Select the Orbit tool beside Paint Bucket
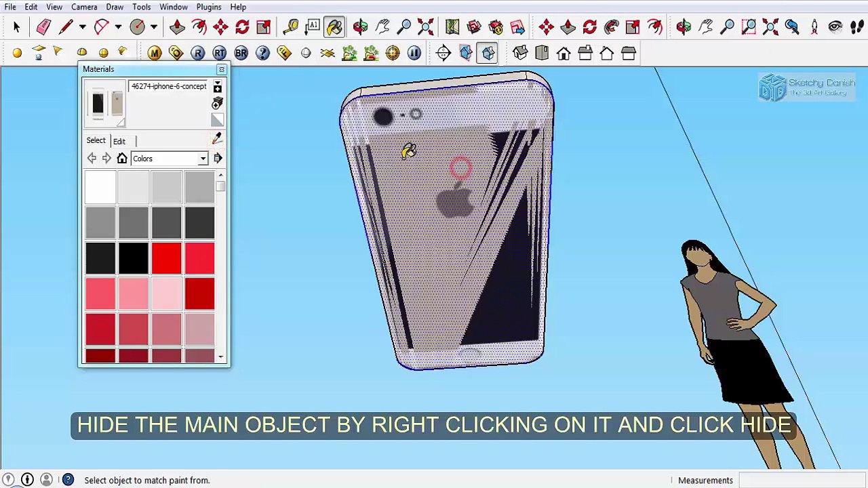 click(x=360, y=27)
